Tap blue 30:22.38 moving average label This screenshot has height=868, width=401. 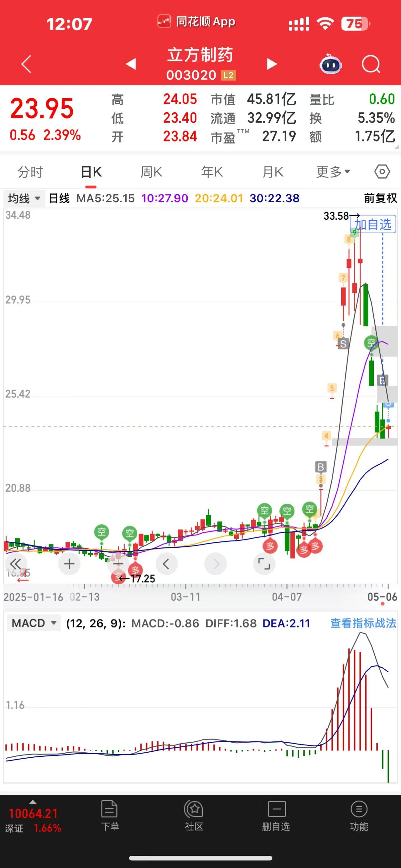coord(274,198)
